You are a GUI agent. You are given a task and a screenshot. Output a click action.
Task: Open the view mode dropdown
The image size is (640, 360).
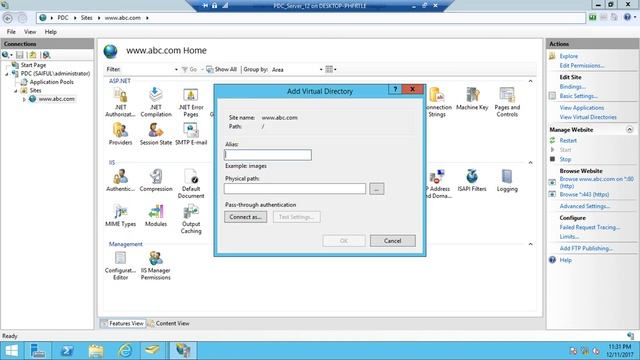coord(331,69)
